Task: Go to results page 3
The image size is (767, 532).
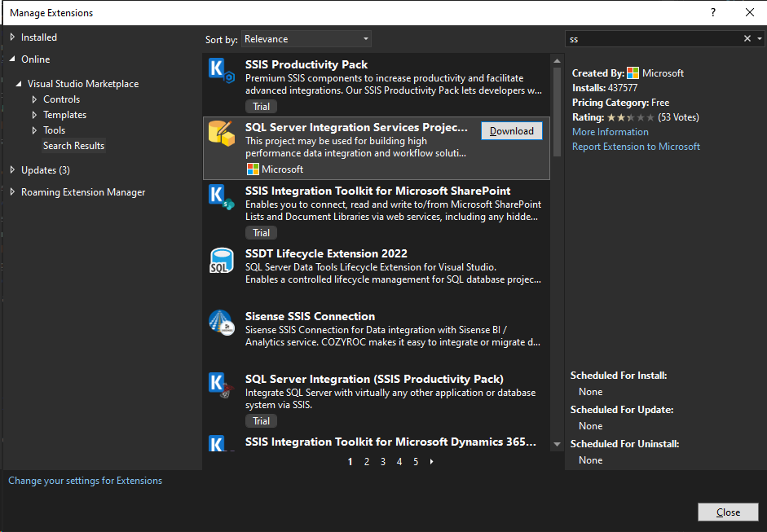Action: pos(383,462)
